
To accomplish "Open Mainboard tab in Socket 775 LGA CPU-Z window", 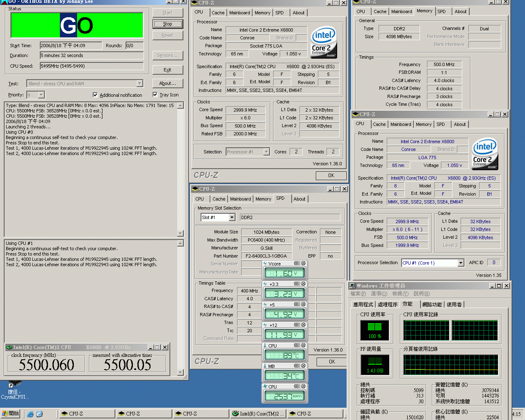I will 240,13.
